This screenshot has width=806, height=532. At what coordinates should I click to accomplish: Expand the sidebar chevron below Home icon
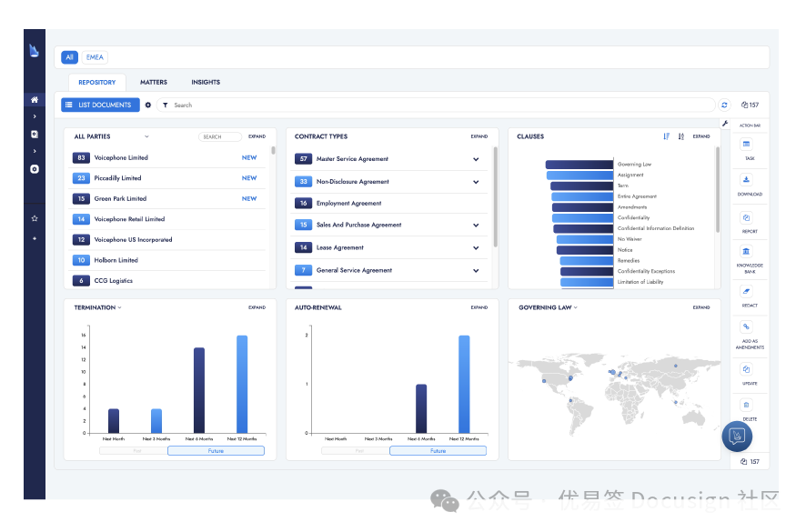35,116
